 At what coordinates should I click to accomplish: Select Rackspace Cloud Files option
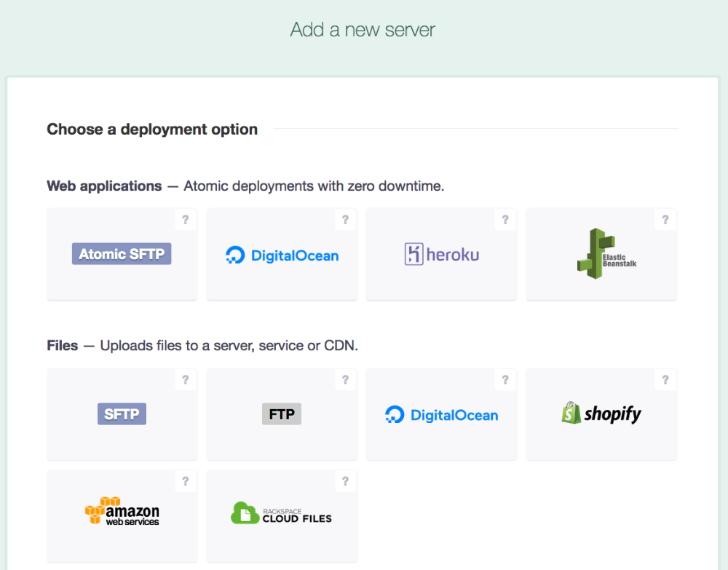coord(282,515)
